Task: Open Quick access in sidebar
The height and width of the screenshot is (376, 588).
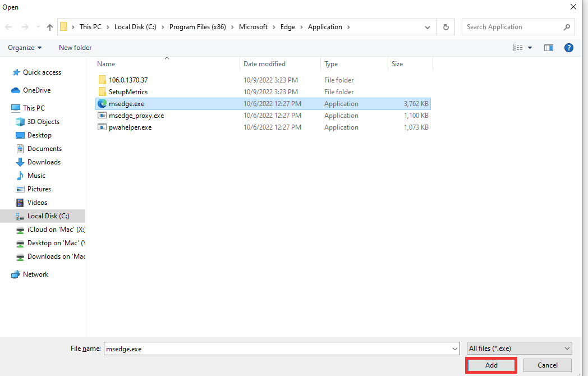Action: tap(42, 72)
